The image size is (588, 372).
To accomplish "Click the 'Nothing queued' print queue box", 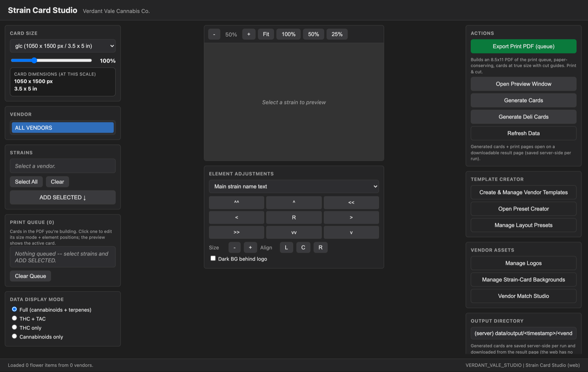I will coord(63,257).
